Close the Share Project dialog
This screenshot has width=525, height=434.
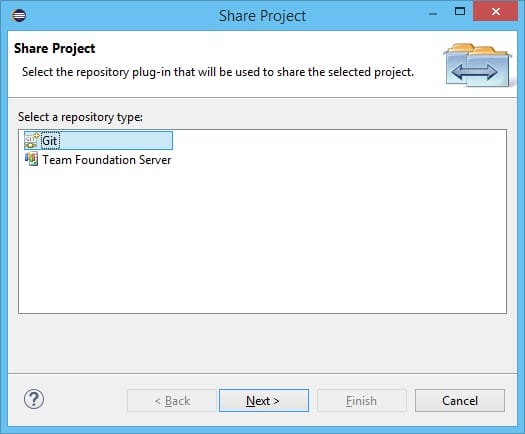495,11
